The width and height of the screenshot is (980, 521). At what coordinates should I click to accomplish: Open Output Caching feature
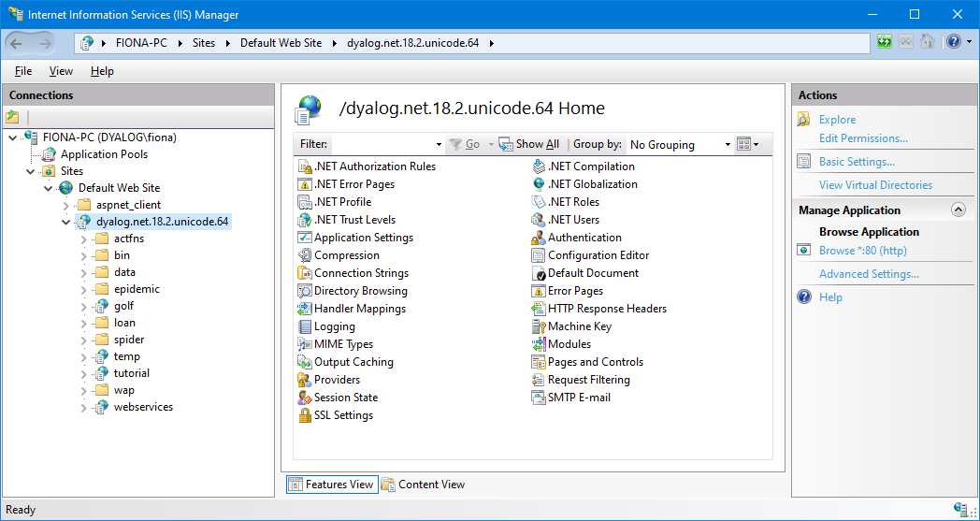[x=346, y=361]
